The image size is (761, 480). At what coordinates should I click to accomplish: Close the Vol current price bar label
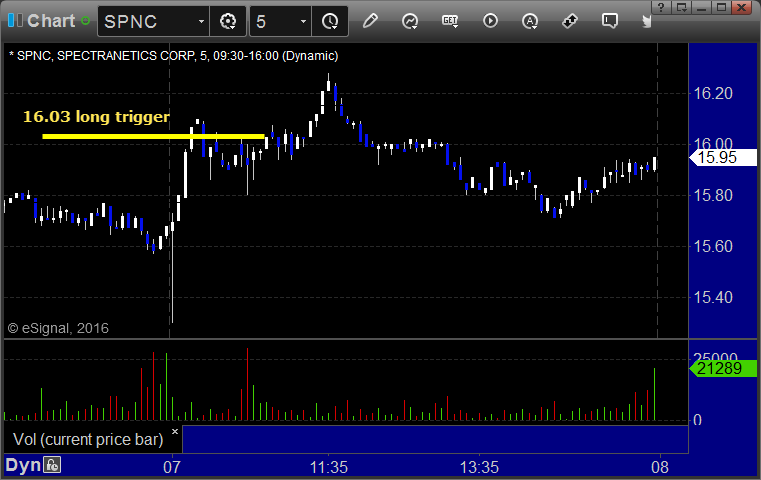pos(175,431)
